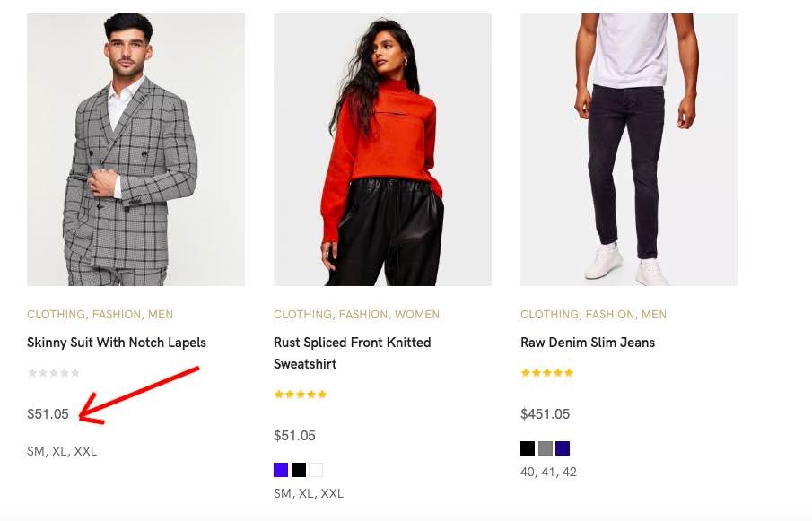The height and width of the screenshot is (521, 812).
Task: Go to Raw Denim Slim Jeans page
Action: pos(588,343)
